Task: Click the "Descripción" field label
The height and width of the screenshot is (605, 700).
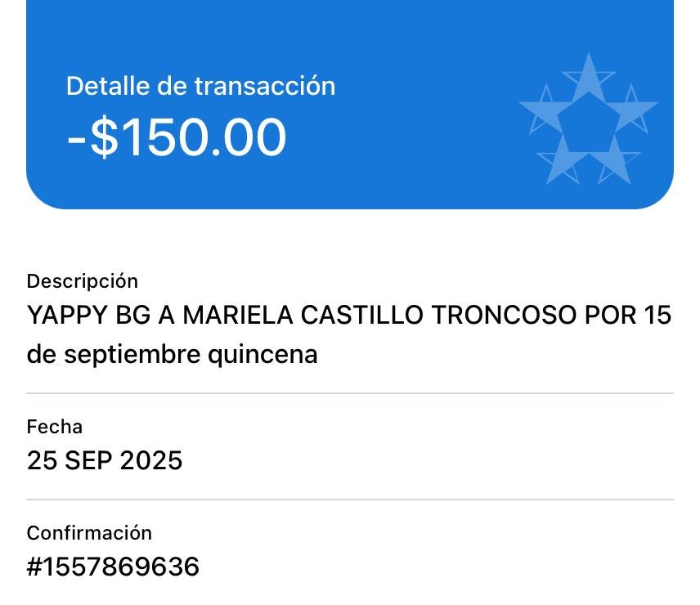Action: click(83, 281)
